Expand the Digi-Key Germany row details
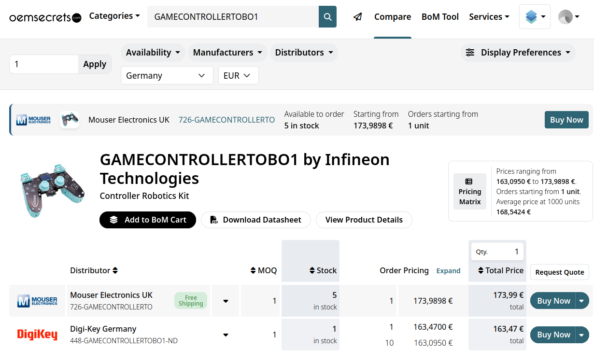Viewport: 594px width, 364px height. click(226, 335)
